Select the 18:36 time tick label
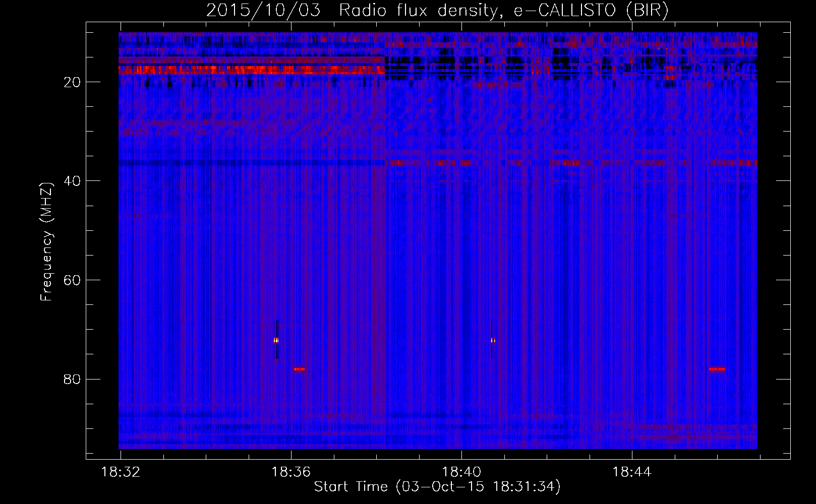Screen dimensions: 816x504 [291, 472]
